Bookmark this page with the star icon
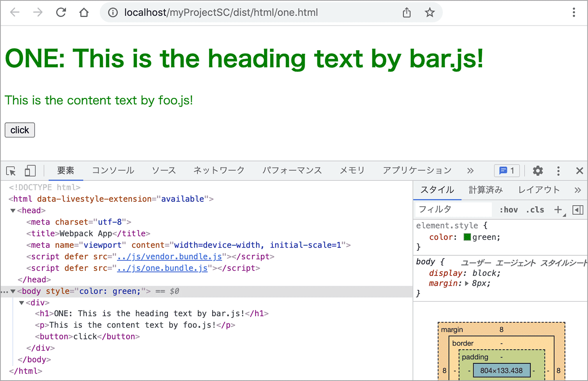588x381 pixels. pyautogui.click(x=430, y=13)
